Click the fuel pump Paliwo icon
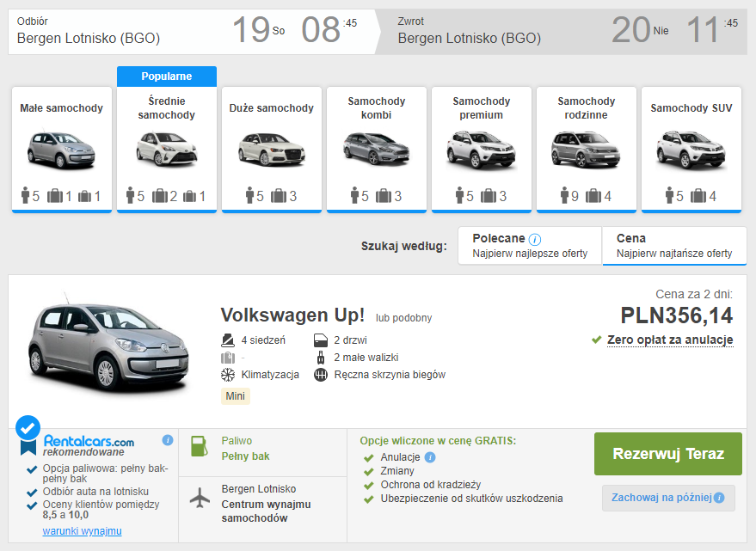 click(200, 446)
